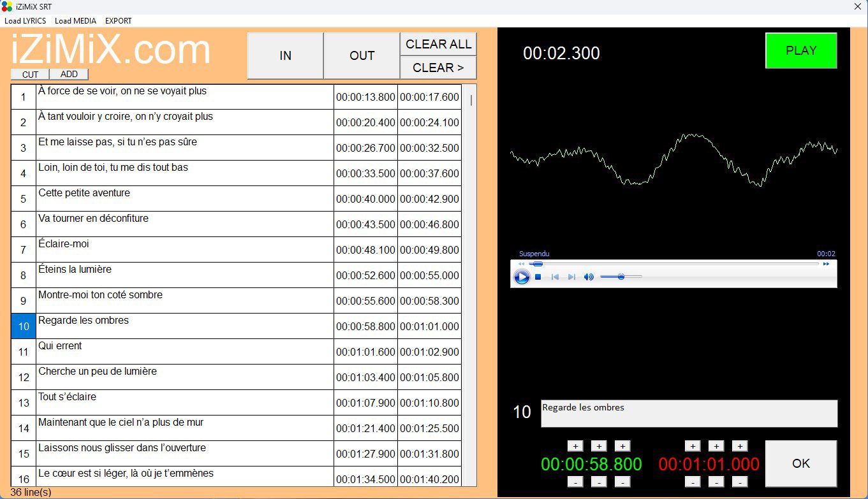Select the lyric 'Éteins la lumière'
This screenshot has width=868, height=499.
[x=185, y=275]
